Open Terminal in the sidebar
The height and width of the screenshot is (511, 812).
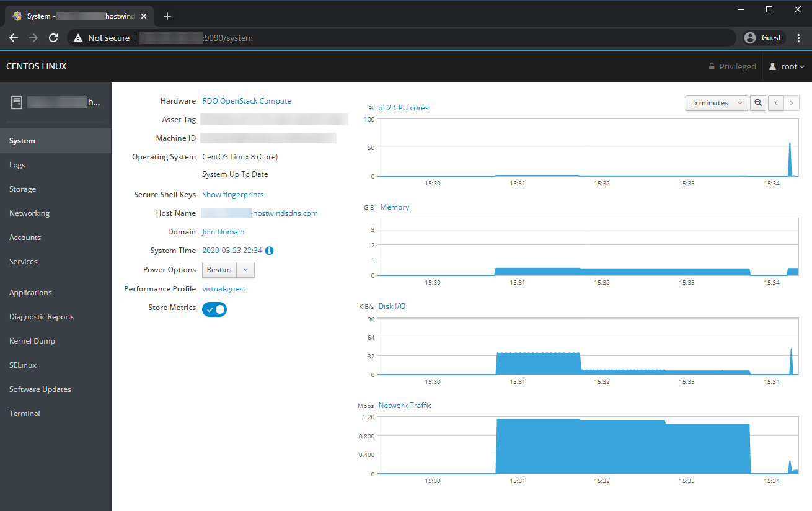coord(56,414)
